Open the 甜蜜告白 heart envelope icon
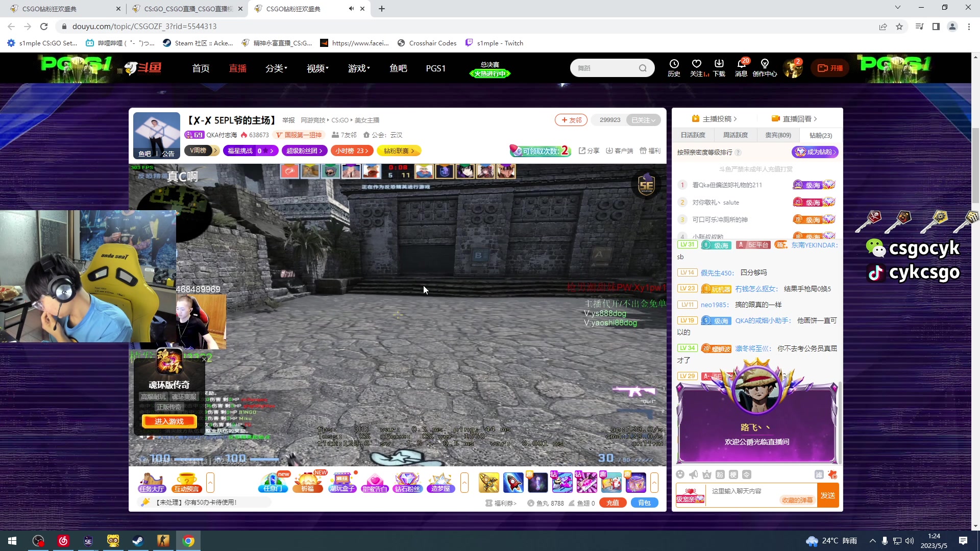Image resolution: width=980 pixels, height=551 pixels. point(375,482)
